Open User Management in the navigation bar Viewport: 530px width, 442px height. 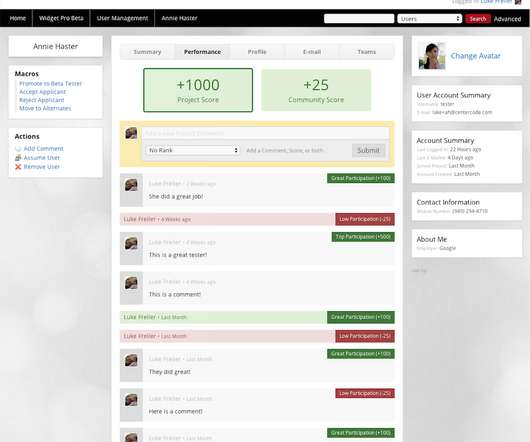tap(122, 18)
